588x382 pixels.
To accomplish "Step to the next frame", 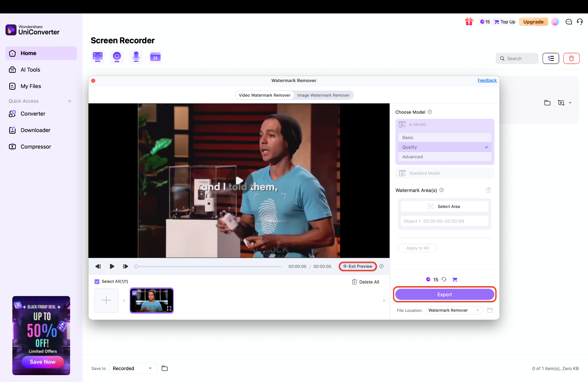I will tap(125, 266).
